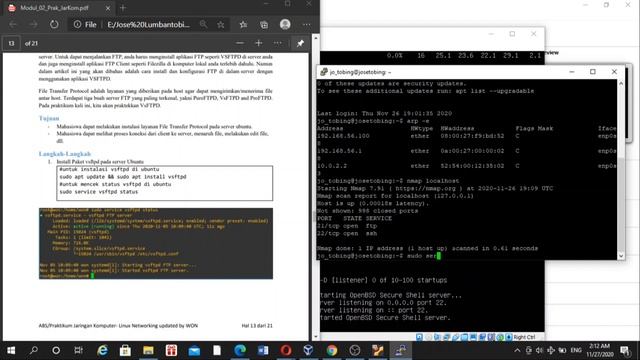Open PuTTY window system menu icon

point(324,72)
